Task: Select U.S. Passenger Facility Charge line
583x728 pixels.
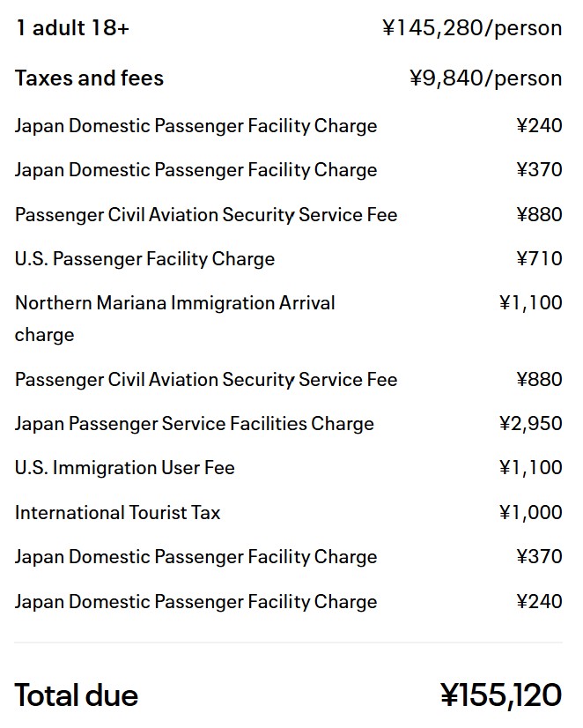Action: tap(144, 259)
